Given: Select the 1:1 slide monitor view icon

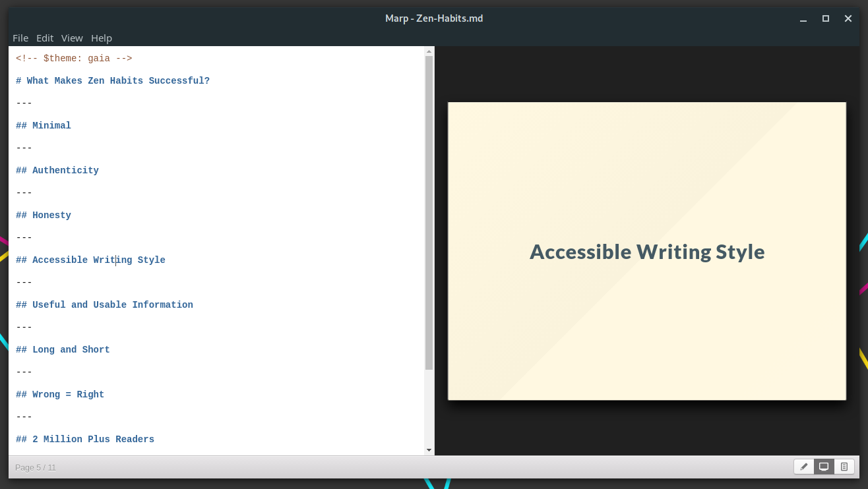Looking at the screenshot, I should tap(824, 467).
